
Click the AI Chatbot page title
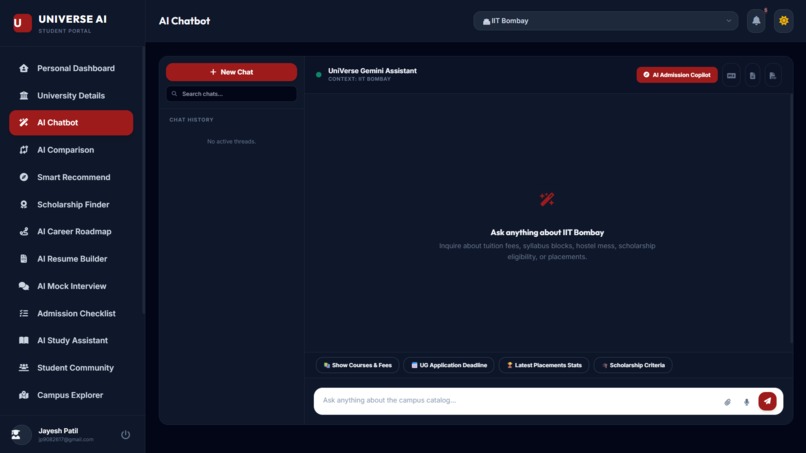[184, 21]
